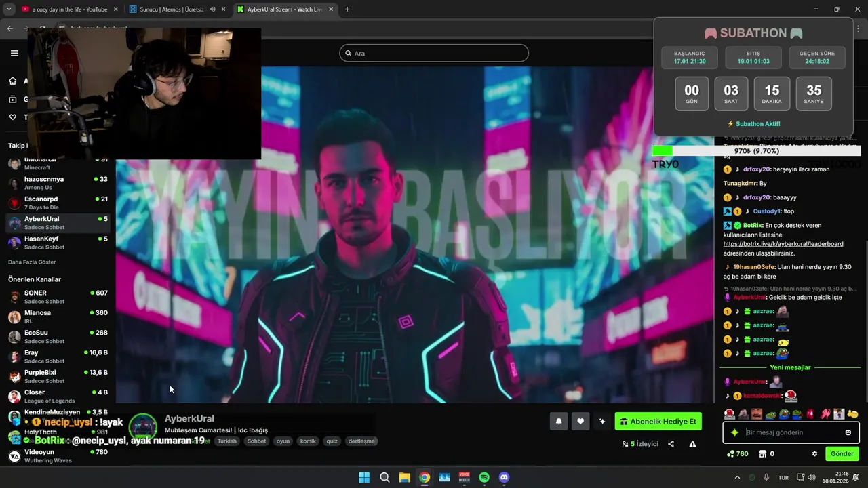Image resolution: width=868 pixels, height=488 pixels.
Task: Open SONER in recommended channels
Action: click(58, 297)
